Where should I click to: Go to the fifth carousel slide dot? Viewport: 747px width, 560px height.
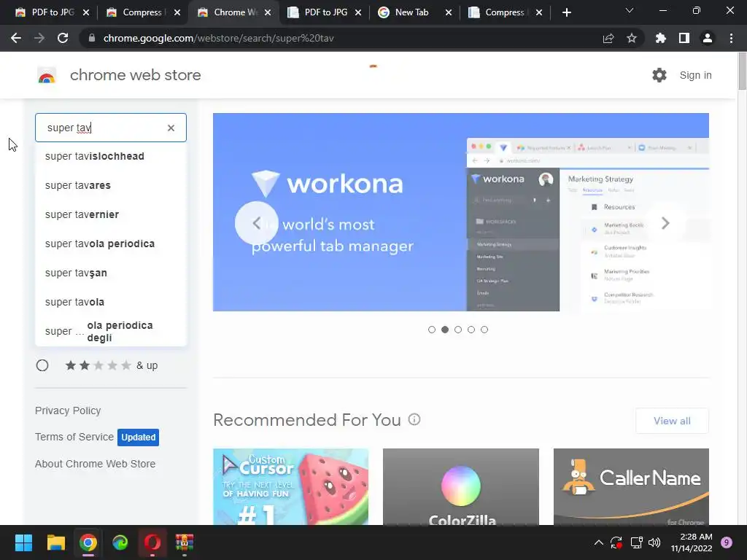pos(484,330)
